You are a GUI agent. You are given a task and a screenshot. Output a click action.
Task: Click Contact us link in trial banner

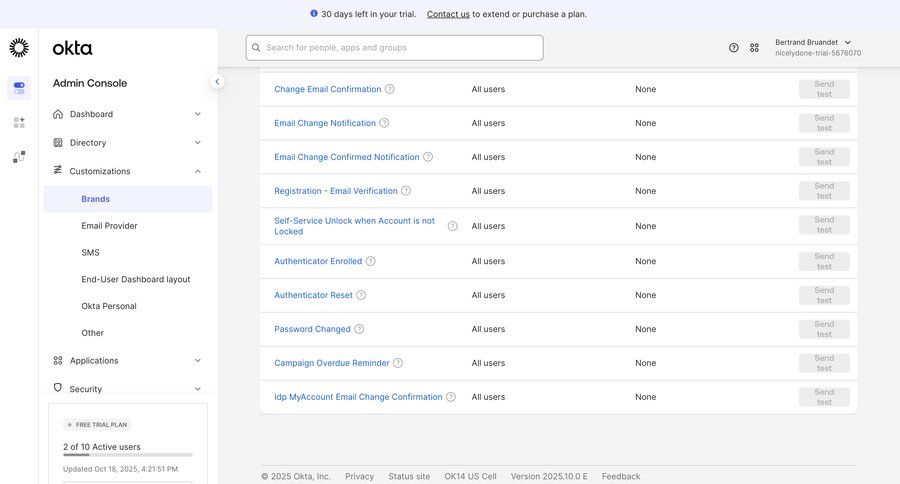448,14
